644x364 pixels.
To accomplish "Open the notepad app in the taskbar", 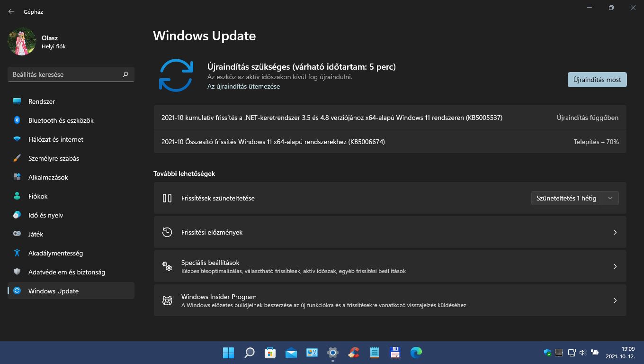I will coord(375,353).
